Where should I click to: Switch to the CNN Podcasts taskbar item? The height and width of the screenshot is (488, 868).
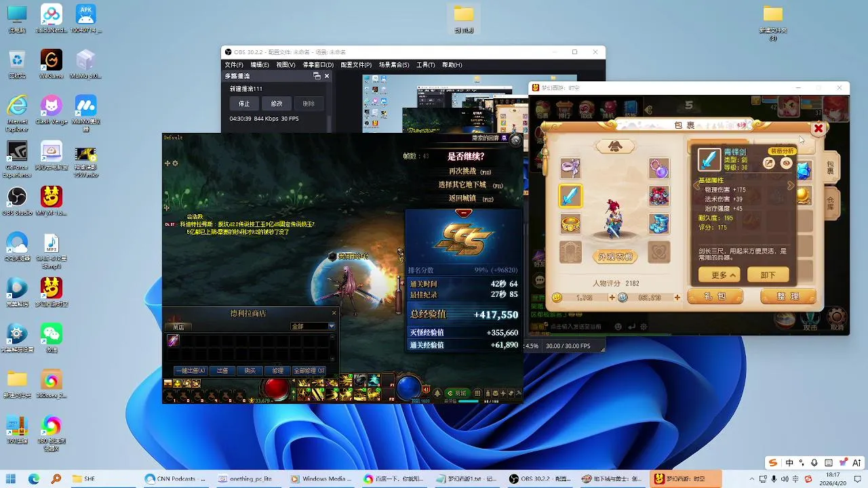[175, 479]
